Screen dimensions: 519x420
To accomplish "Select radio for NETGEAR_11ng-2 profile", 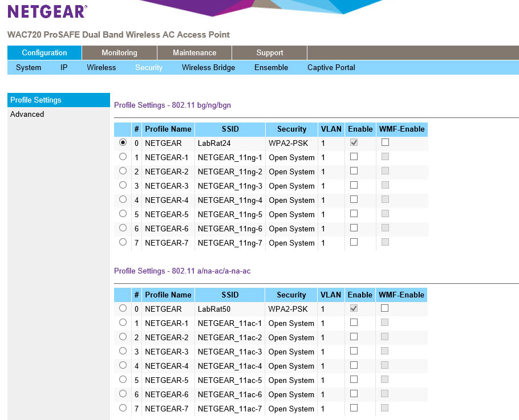I will 123,170.
